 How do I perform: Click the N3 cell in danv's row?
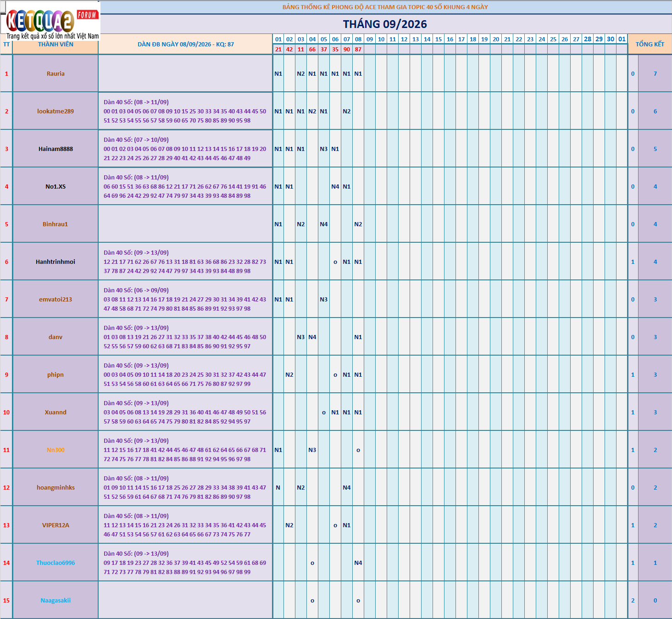pyautogui.click(x=301, y=337)
